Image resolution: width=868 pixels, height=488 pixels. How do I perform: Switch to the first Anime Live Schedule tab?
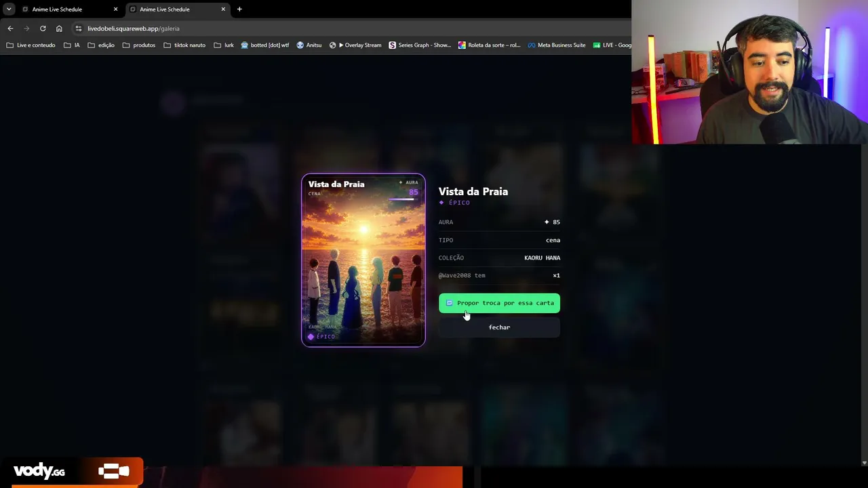coord(70,9)
